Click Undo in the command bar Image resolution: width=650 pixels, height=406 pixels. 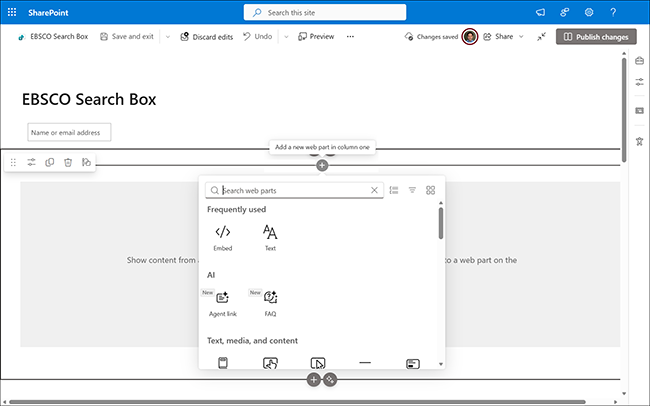257,36
